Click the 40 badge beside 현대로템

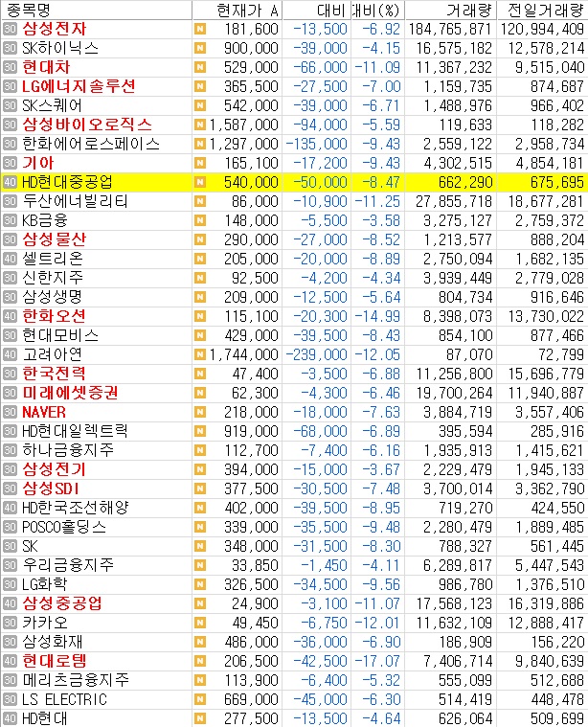pyautogui.click(x=10, y=661)
